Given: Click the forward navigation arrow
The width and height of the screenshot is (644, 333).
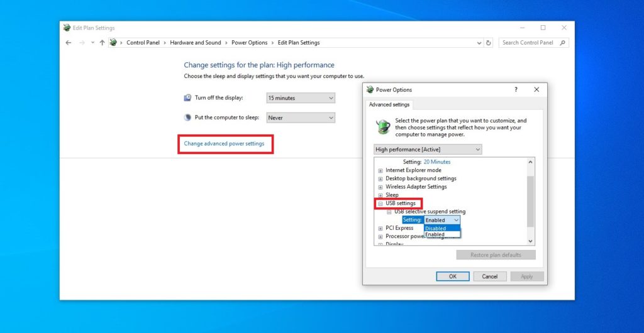Looking at the screenshot, I should click(x=82, y=43).
